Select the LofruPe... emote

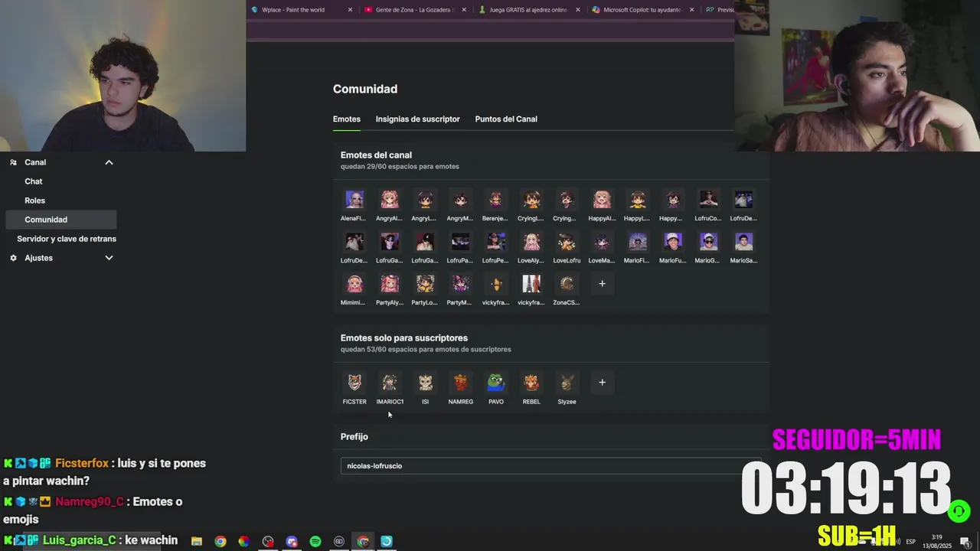[x=496, y=242]
